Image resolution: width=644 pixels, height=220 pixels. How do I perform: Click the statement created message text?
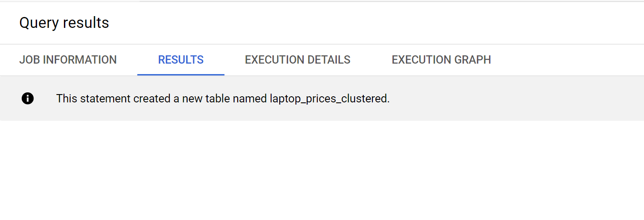[223, 99]
